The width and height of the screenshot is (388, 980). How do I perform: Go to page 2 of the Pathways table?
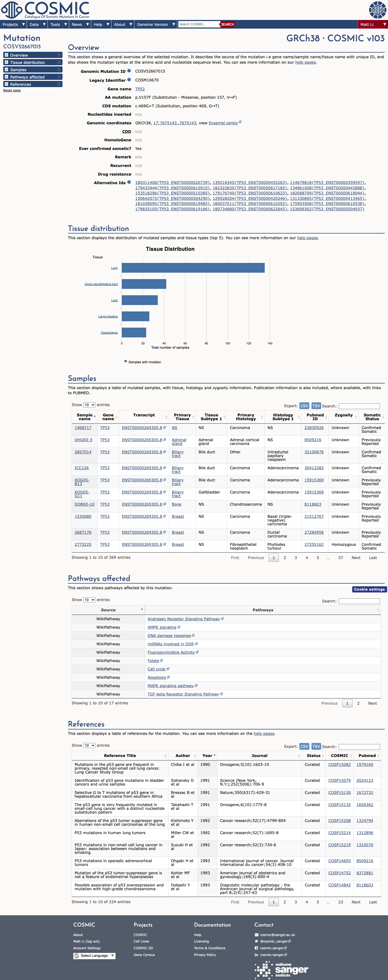[358, 703]
